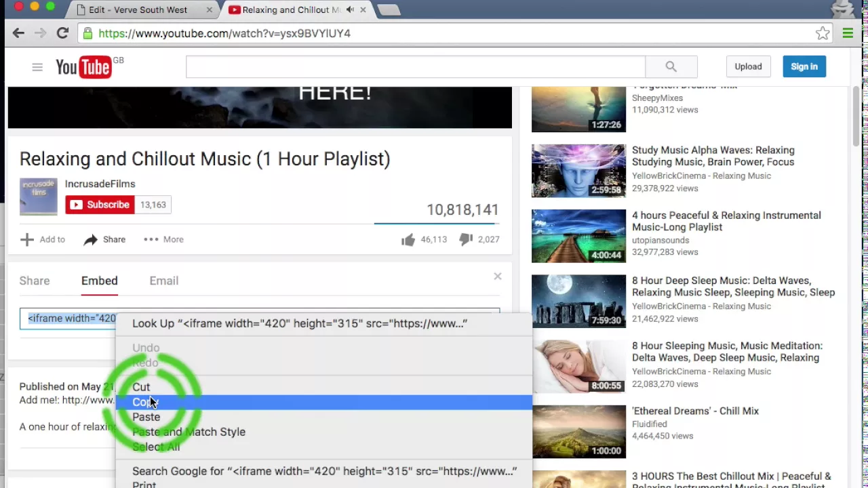Open YouTube guide hamburger menu

pyautogui.click(x=37, y=66)
